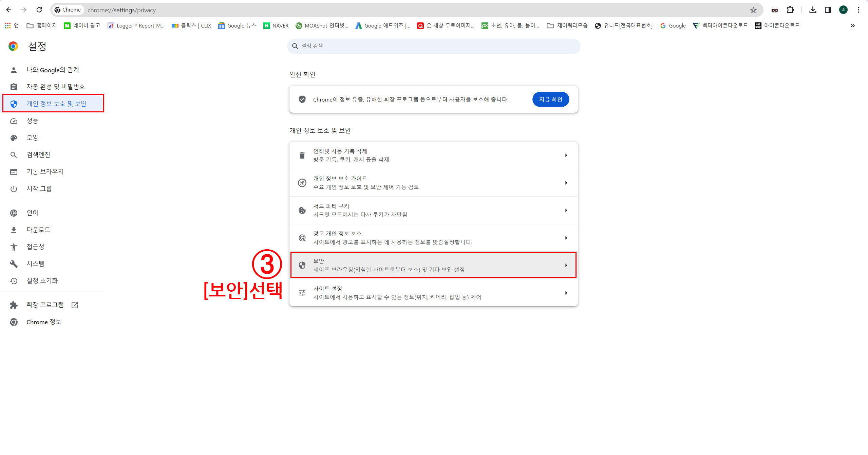Toggle 광고 개인 정보 보호 setting
This screenshot has height=455, width=868.
pos(433,237)
